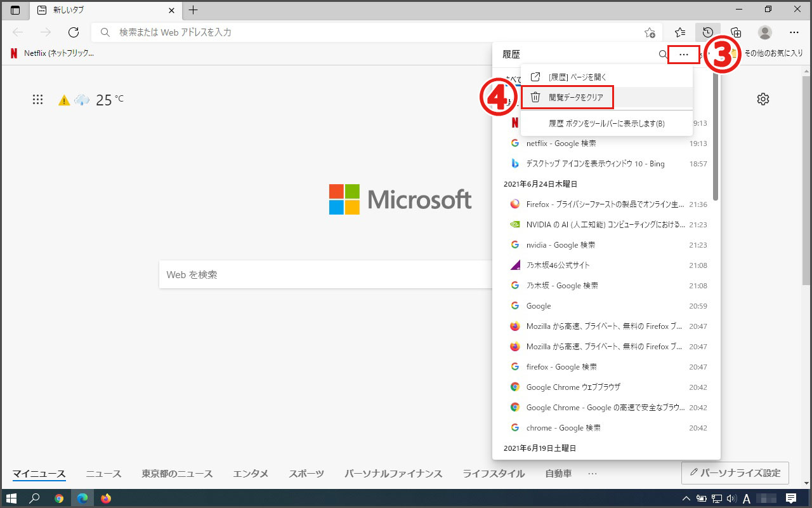The height and width of the screenshot is (508, 812).
Task: Click the Web を検索 search box
Action: 325,275
